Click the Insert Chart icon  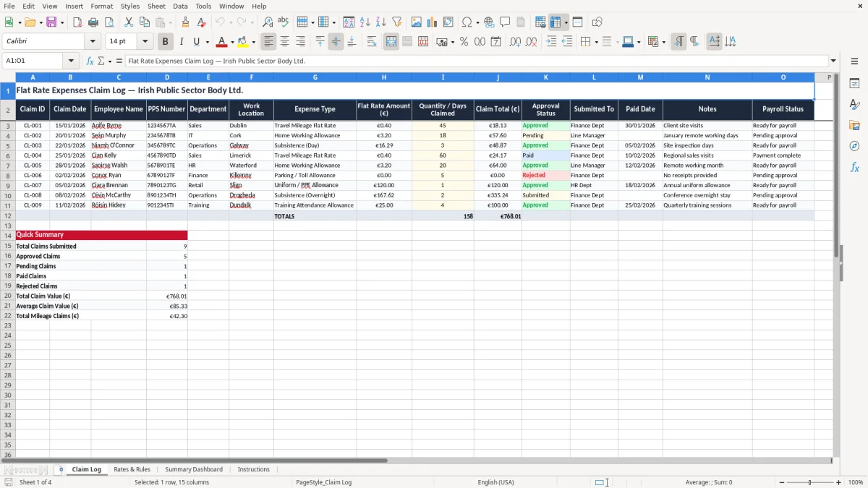[433, 22]
